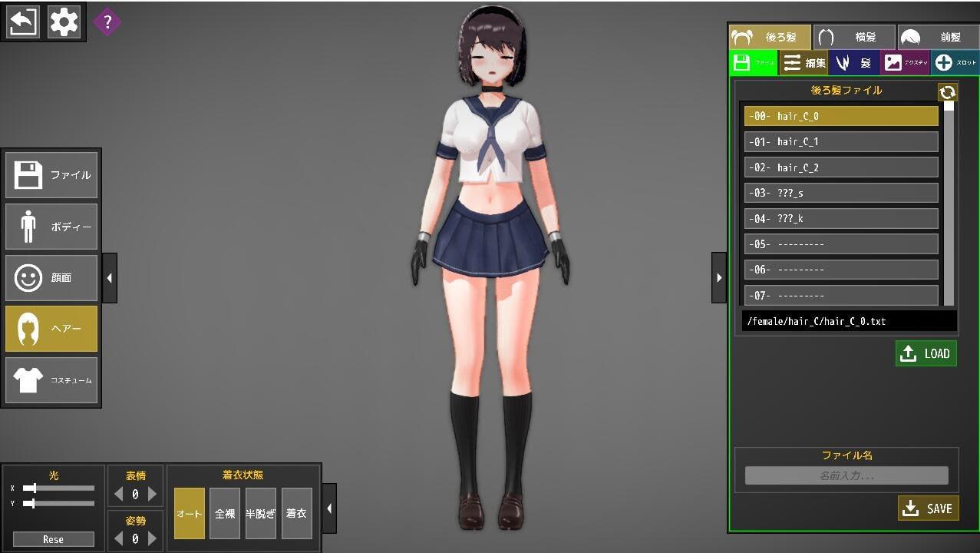Image resolution: width=980 pixels, height=553 pixels.
Task: Click the back/exit arrow icon
Action: click(23, 22)
